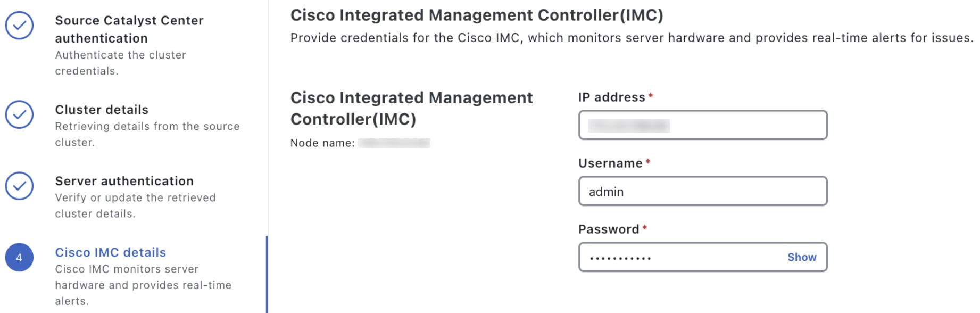This screenshot has height=313, width=980.
Task: Click the blurred Node name value
Action: 394,143
